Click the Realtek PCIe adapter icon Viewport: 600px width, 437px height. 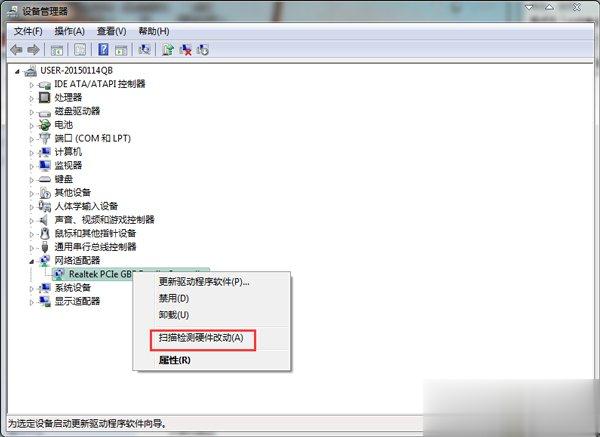(59, 274)
